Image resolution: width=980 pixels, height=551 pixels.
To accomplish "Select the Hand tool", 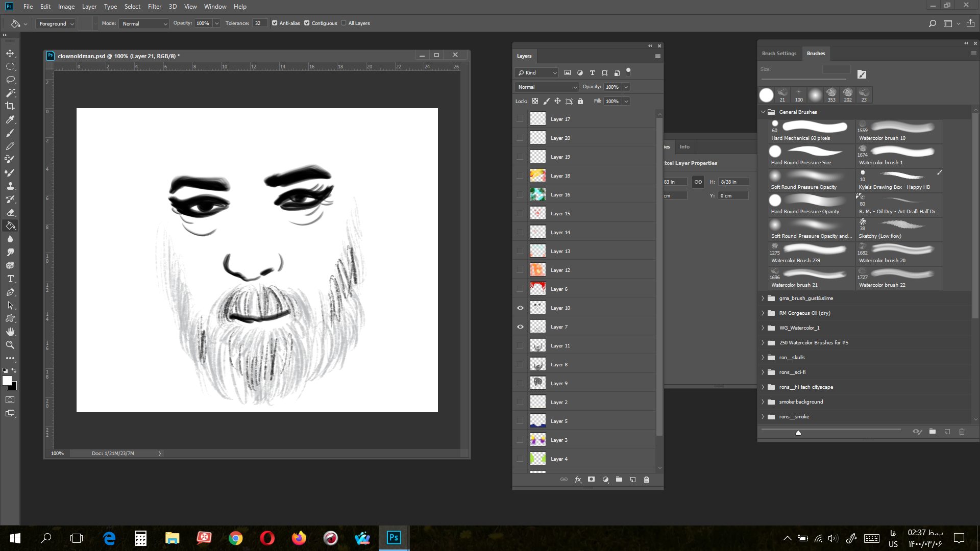I will coord(10,332).
